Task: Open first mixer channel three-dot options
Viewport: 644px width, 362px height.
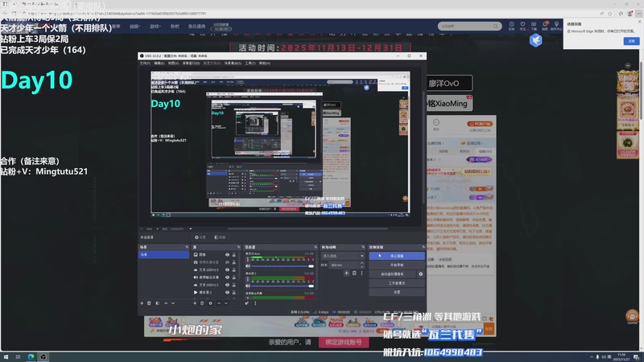Action: coord(248,259)
